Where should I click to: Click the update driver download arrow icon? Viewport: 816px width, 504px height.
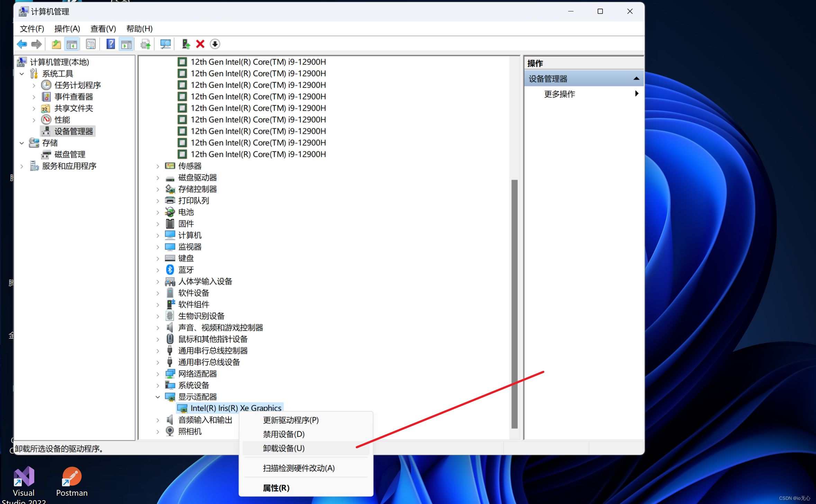[x=215, y=44]
